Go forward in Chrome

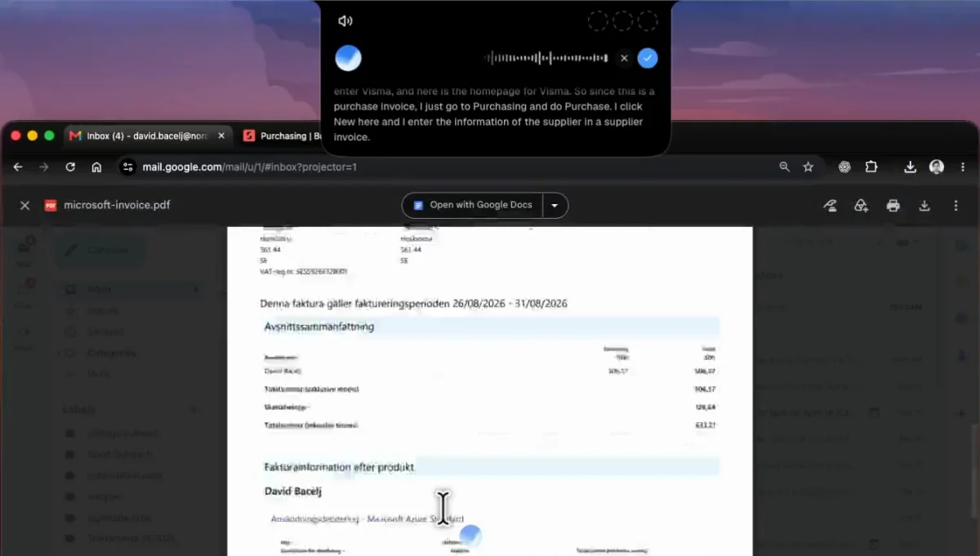click(x=44, y=167)
